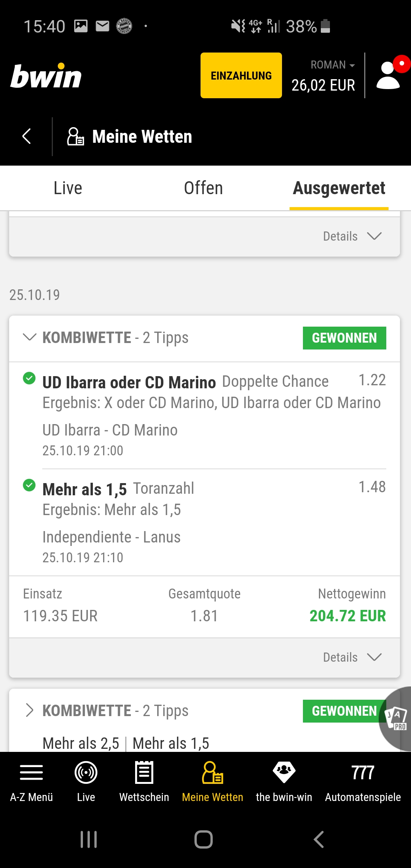Collapse the first KOMBIWETTE won bet
This screenshot has width=411, height=868.
[30, 337]
